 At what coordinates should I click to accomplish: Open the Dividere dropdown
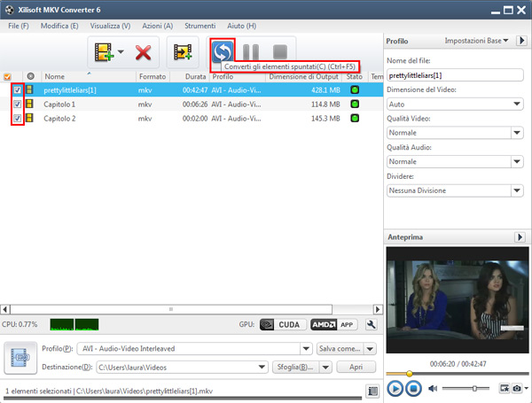pyautogui.click(x=455, y=190)
